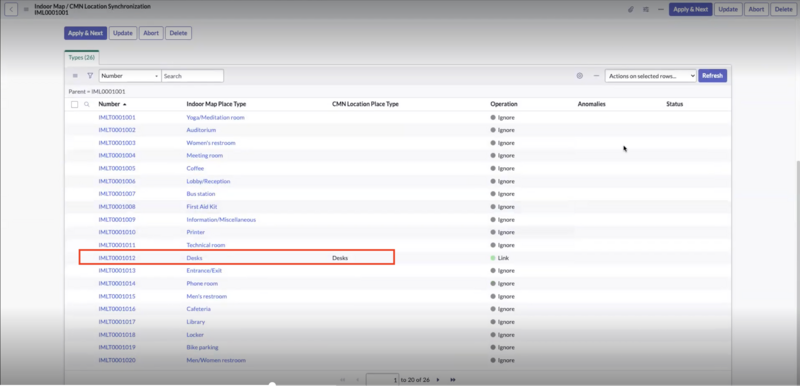The width and height of the screenshot is (800, 386).
Task: Open Technical room place type link
Action: coord(206,245)
